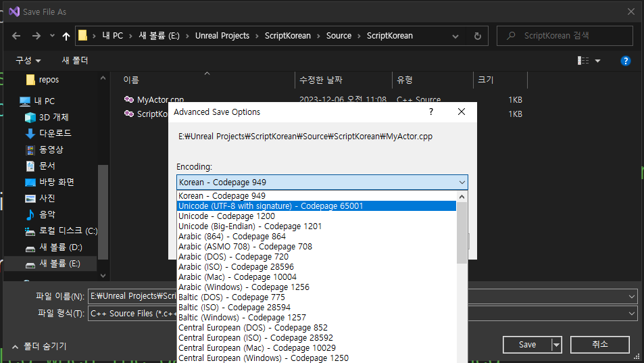The image size is (644, 363).
Task: Cancel with the 취소 button
Action: pos(599,345)
